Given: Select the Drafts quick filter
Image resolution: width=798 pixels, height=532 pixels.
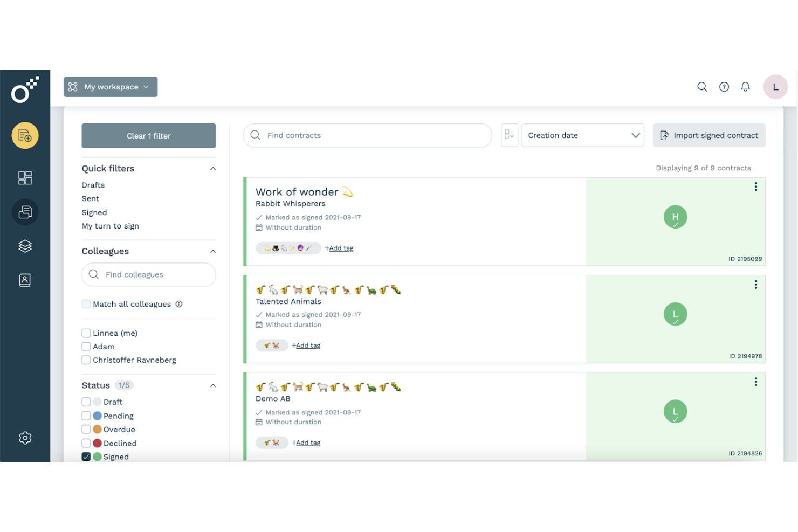Looking at the screenshot, I should [x=93, y=185].
